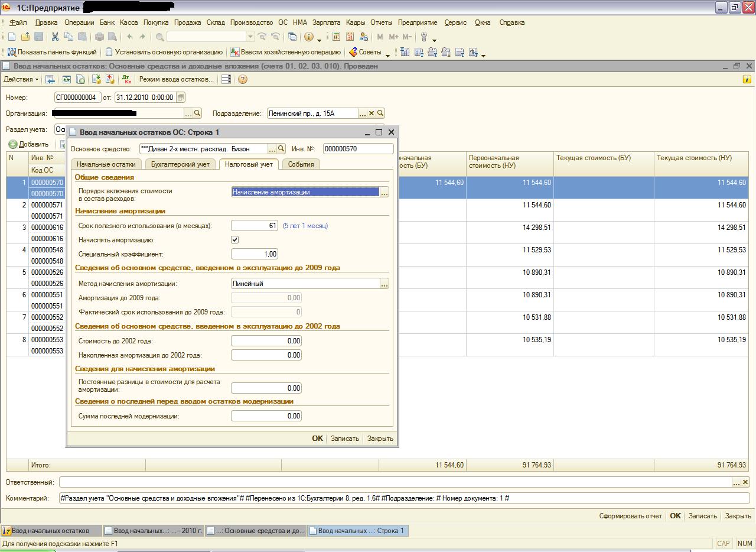Image resolution: width=756 pixels, height=552 pixels.
Task: Click the list settings icon next to Режим ввода остатков
Action: [x=226, y=79]
